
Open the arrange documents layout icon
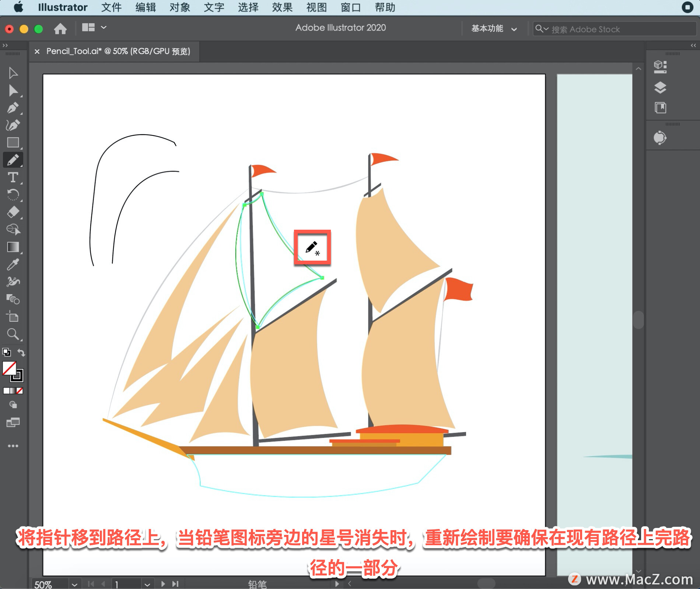[x=88, y=28]
